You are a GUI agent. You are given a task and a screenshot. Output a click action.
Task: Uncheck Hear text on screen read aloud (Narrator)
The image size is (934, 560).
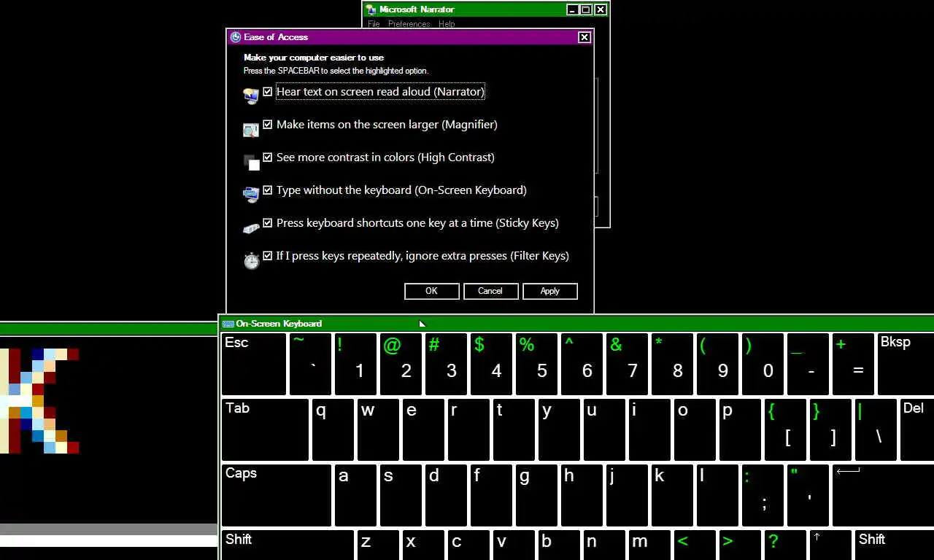[x=268, y=92]
